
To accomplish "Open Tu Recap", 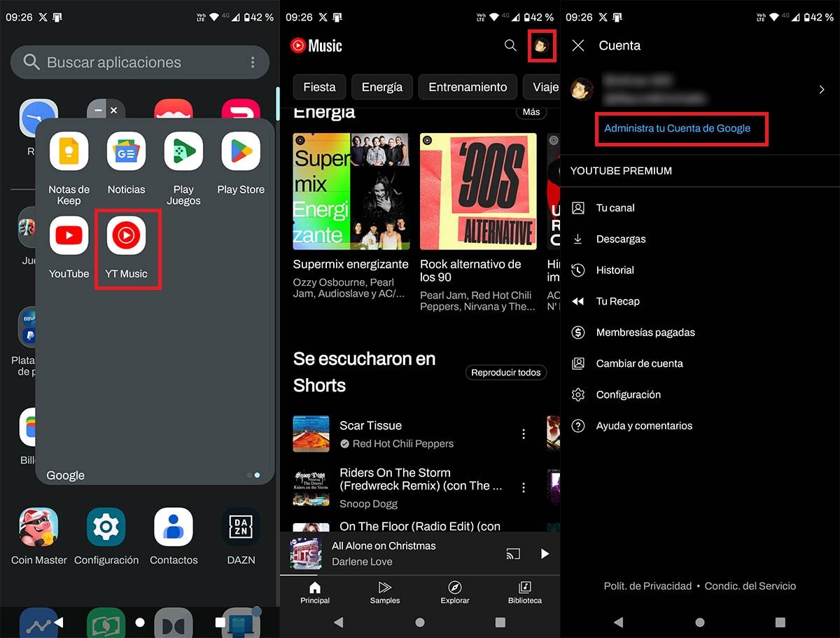I will coord(617,301).
